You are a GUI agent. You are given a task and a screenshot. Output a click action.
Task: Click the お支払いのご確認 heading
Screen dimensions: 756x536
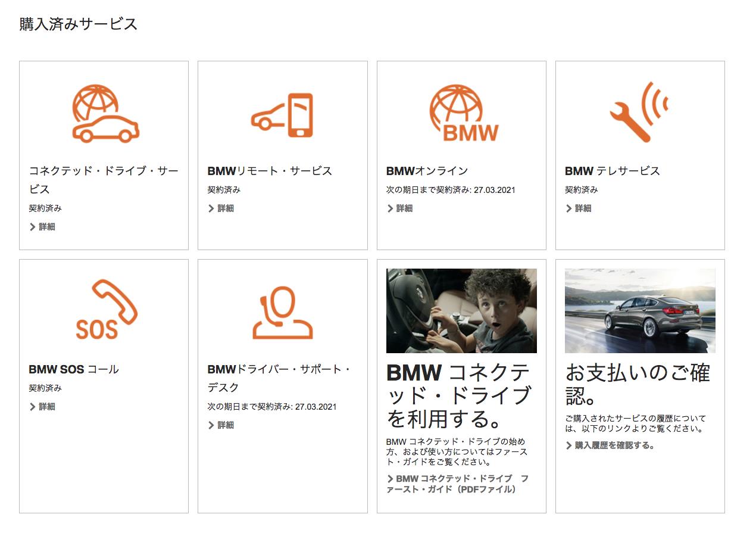[x=638, y=384]
